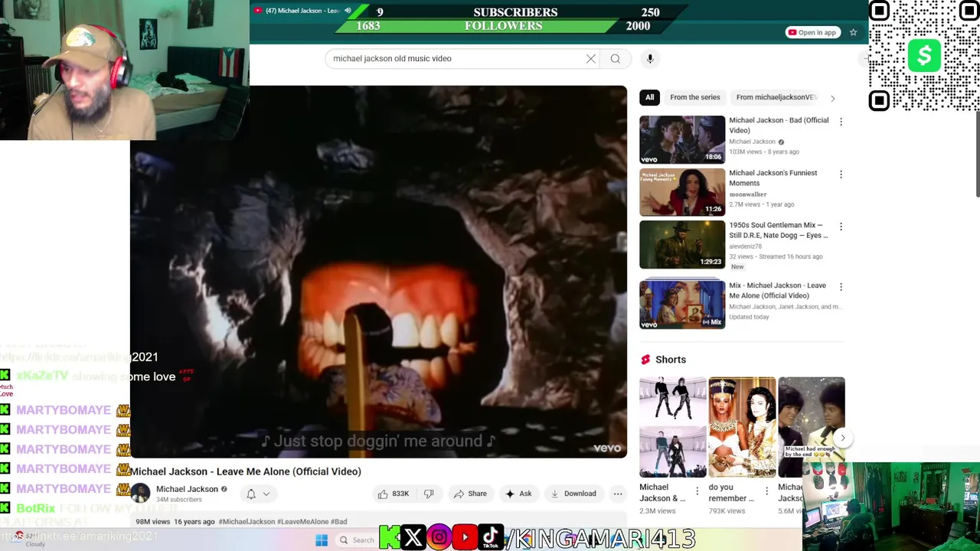Click the #Bad hashtag
Screen dimensions: 980x551
338,522
